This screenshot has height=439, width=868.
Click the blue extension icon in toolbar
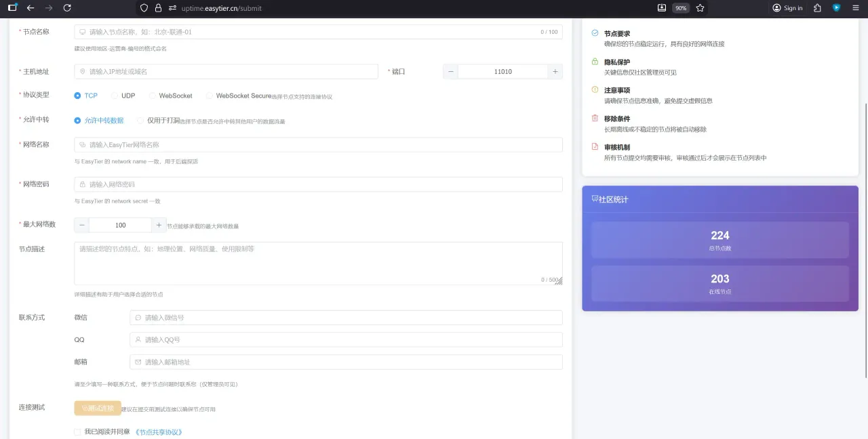[837, 8]
